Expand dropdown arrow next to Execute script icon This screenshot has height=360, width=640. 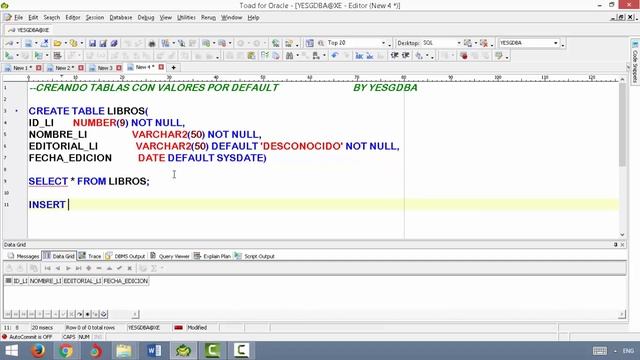pyautogui.click(x=47, y=56)
